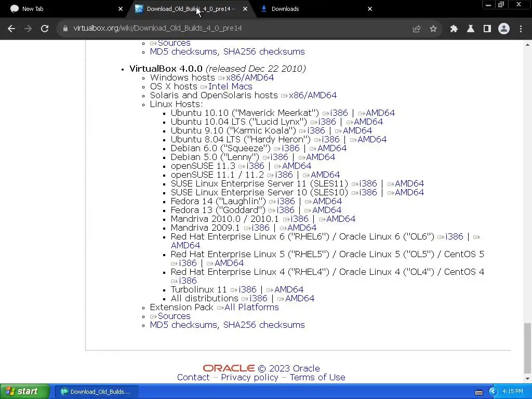Toggle the side panel icon
The width and height of the screenshot is (532, 399).
(487, 29)
